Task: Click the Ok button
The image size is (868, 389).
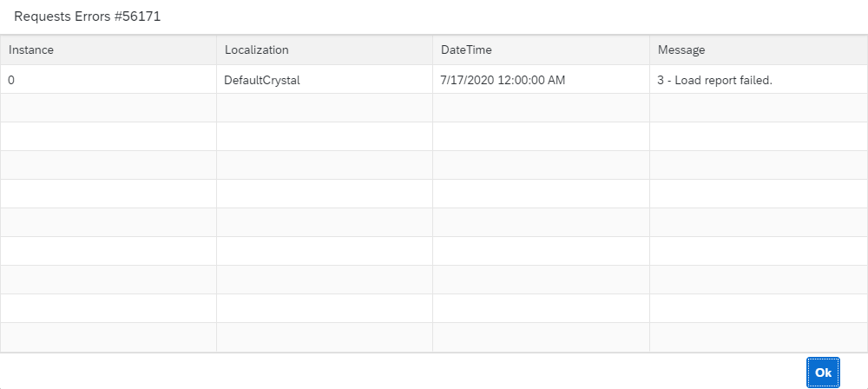Action: coord(823,372)
